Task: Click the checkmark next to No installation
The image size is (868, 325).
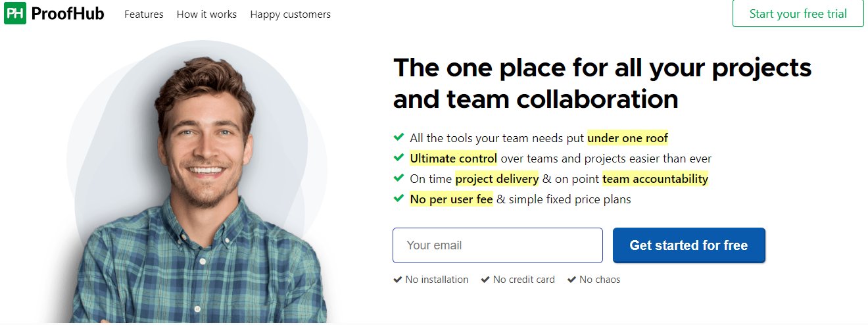Action: (397, 280)
